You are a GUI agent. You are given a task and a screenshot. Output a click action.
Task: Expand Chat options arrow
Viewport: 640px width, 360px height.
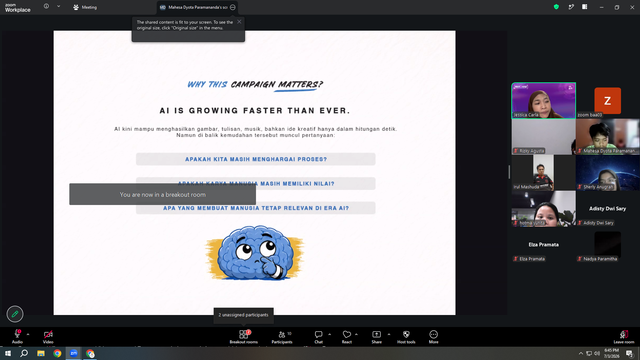(329, 334)
